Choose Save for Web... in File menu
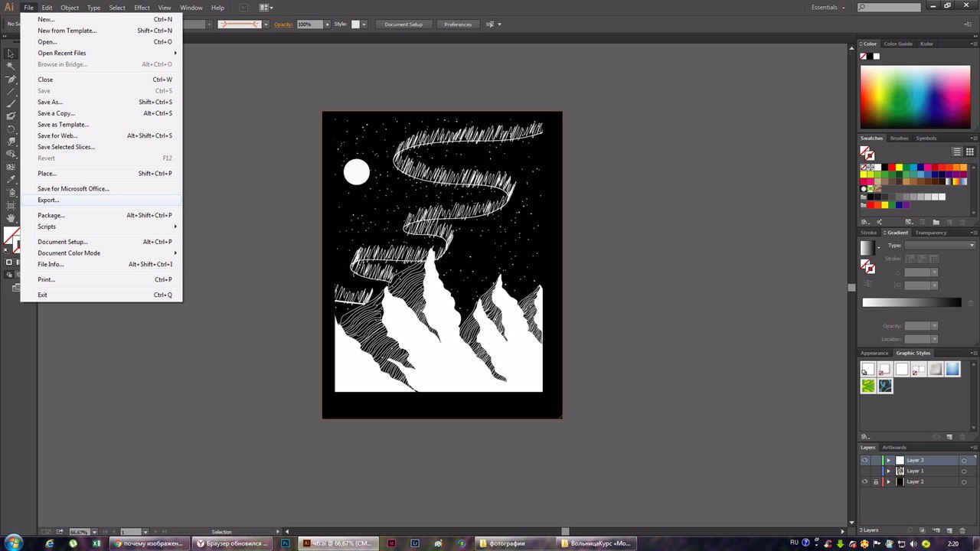Screen dimensions: 980x551 coord(102,135)
